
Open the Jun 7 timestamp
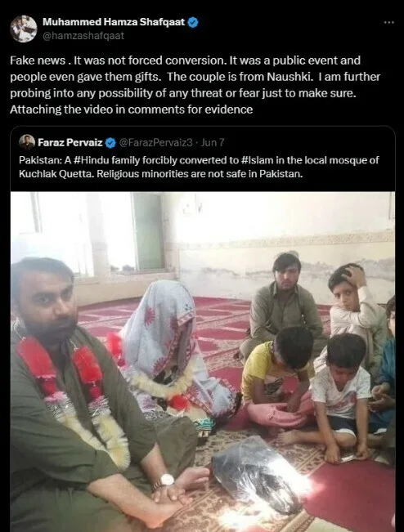click(x=213, y=142)
